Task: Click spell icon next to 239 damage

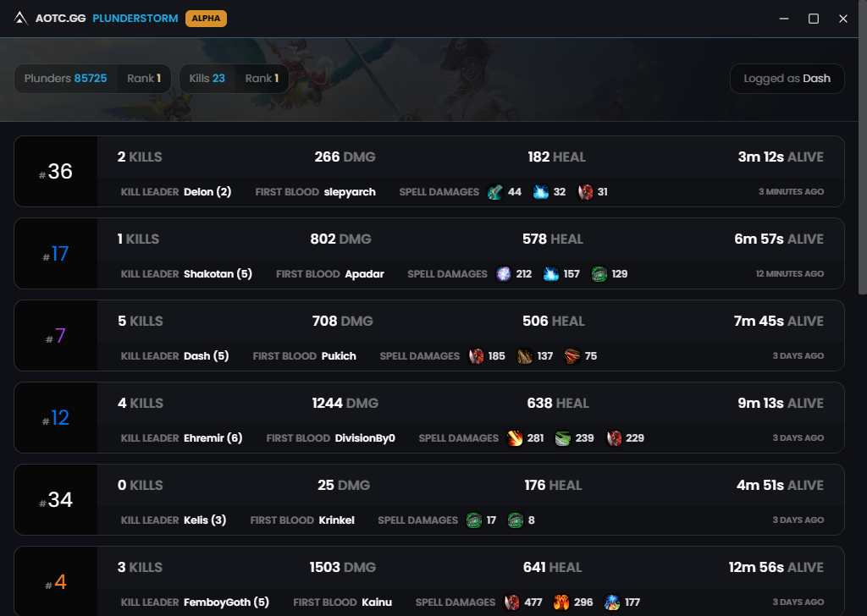Action: pos(563,438)
